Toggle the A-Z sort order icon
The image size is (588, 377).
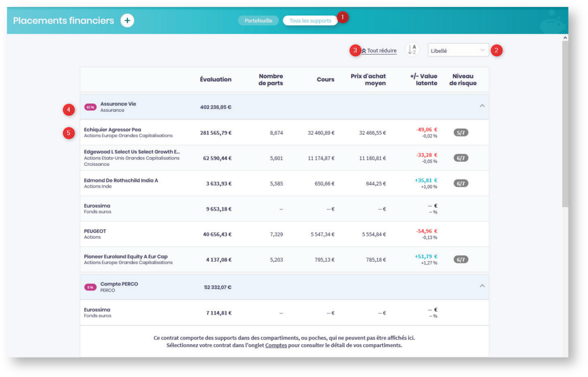pyautogui.click(x=412, y=50)
